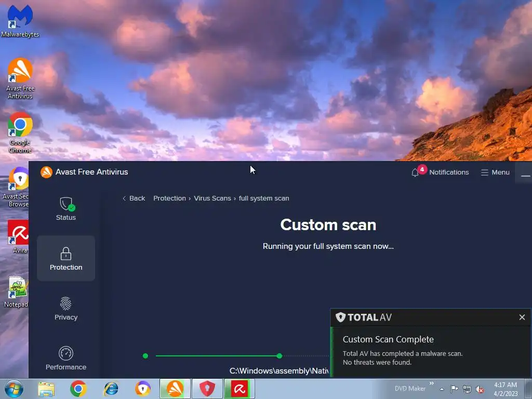Open Notepad++ desktop shortcut
The width and height of the screenshot is (532, 399).
coord(16,292)
